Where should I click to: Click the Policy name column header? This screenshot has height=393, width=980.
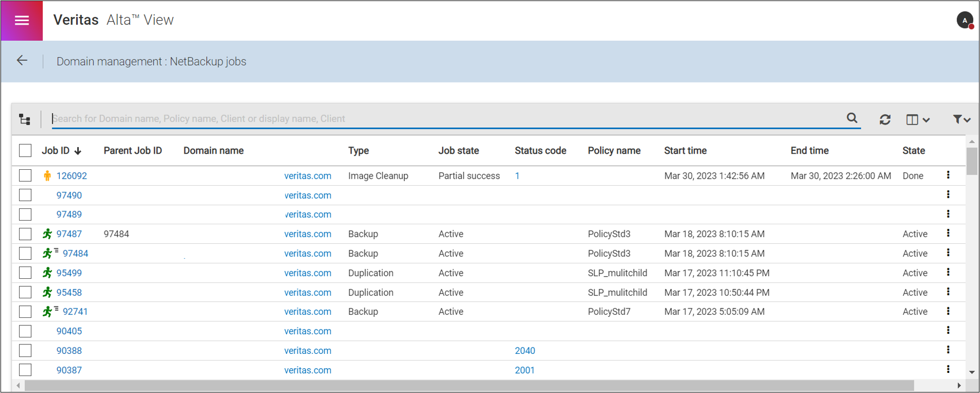pos(614,151)
